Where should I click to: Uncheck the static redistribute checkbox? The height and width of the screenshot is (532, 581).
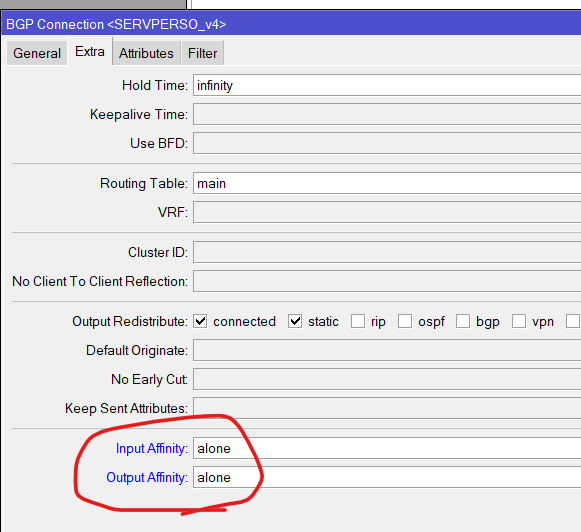click(295, 321)
